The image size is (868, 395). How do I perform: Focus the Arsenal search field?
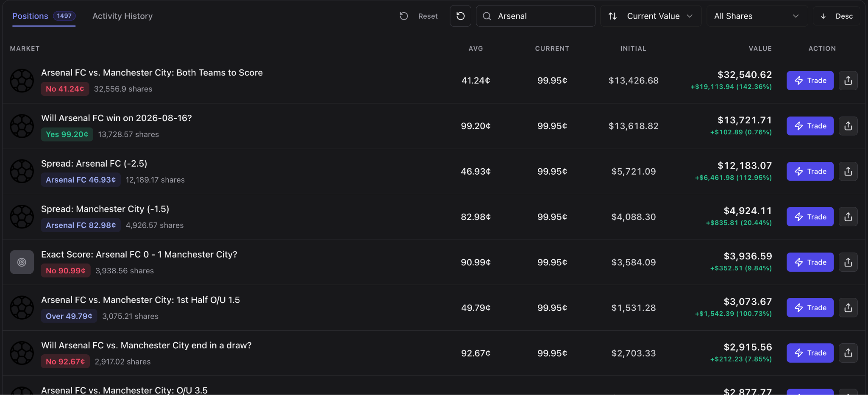click(x=536, y=16)
